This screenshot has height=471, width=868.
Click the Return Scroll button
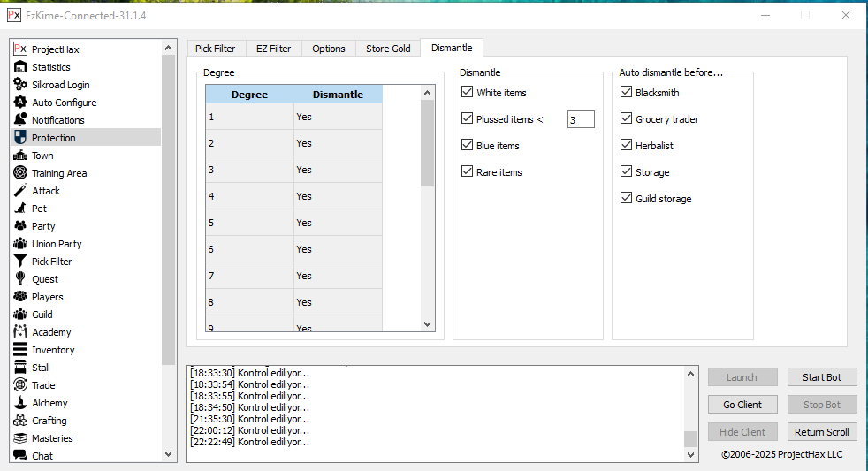point(821,432)
